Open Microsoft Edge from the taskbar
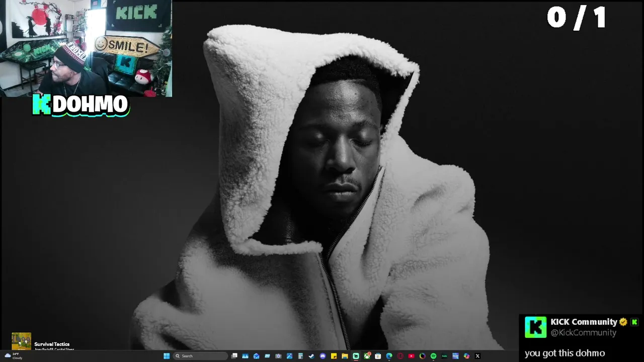 point(389,356)
